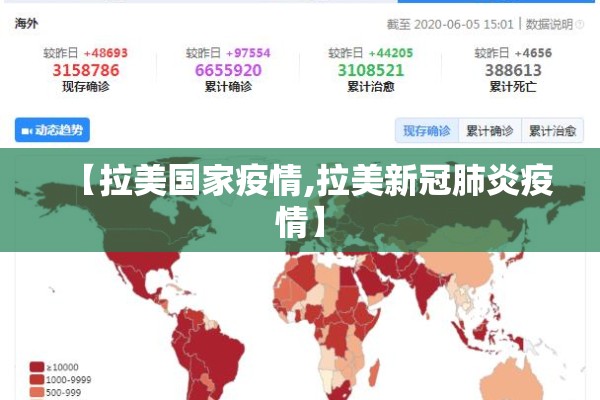Click the 截至 2020-06-05 15:01 timestamp
This screenshot has height=400, width=600.
pos(450,24)
